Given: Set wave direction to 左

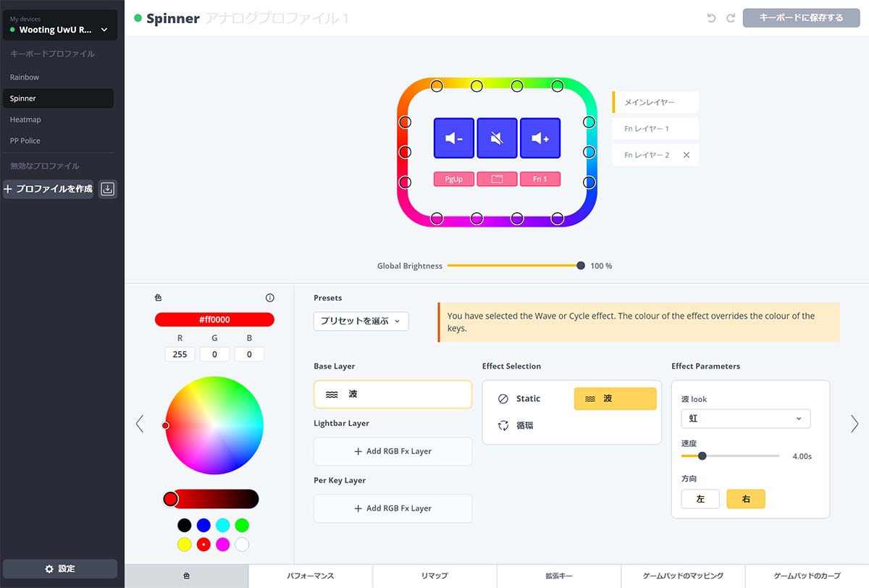Looking at the screenshot, I should tap(700, 499).
